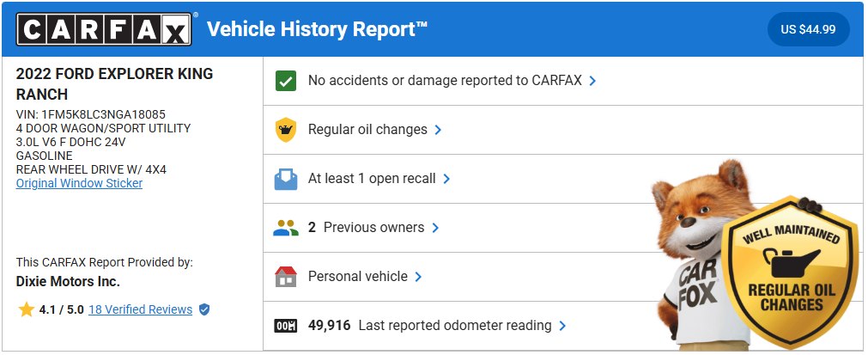Click the blue open recall icon
This screenshot has width=868, height=355.
pos(285,179)
